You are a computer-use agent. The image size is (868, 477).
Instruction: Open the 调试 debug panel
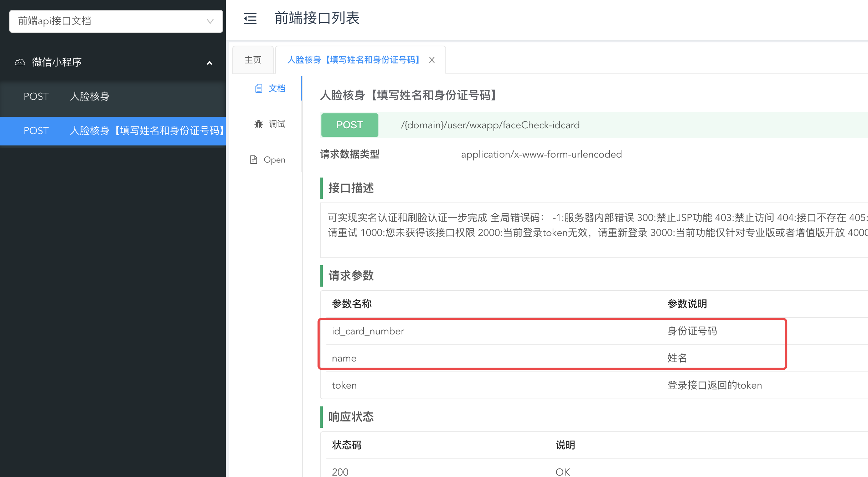(277, 124)
